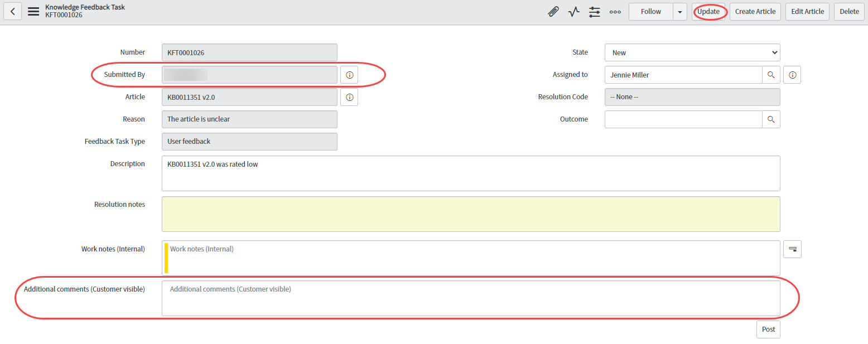Click into the Resolution notes field
This screenshot has height=344, width=868.
(x=470, y=214)
